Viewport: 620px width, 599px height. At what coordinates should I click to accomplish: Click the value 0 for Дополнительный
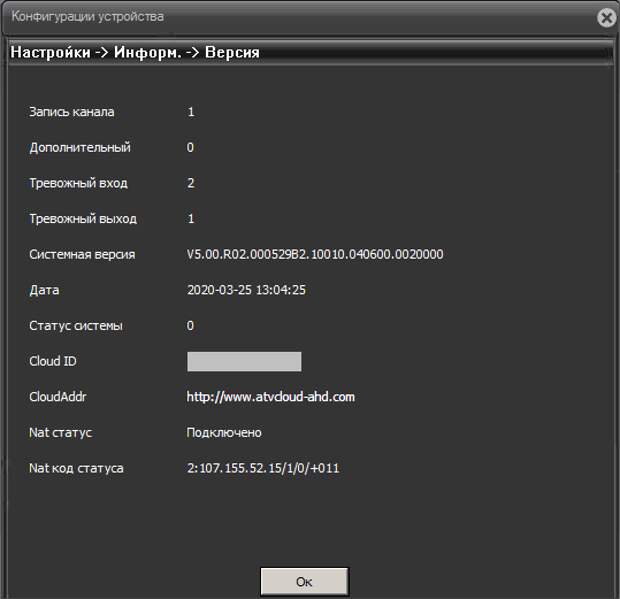click(x=190, y=147)
